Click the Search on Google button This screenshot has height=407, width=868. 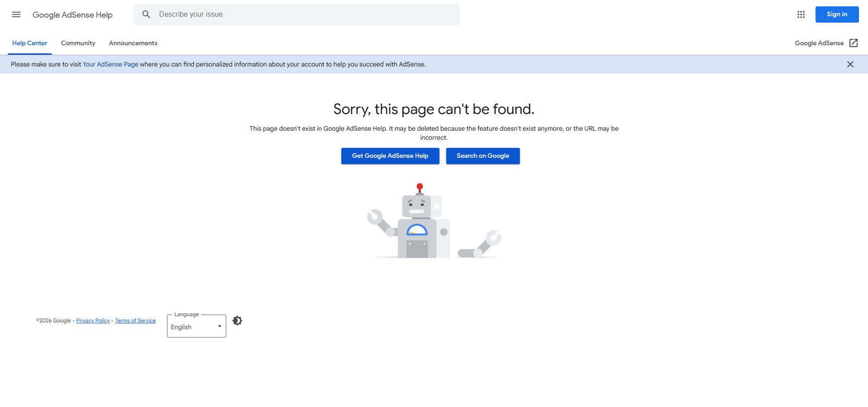point(483,156)
